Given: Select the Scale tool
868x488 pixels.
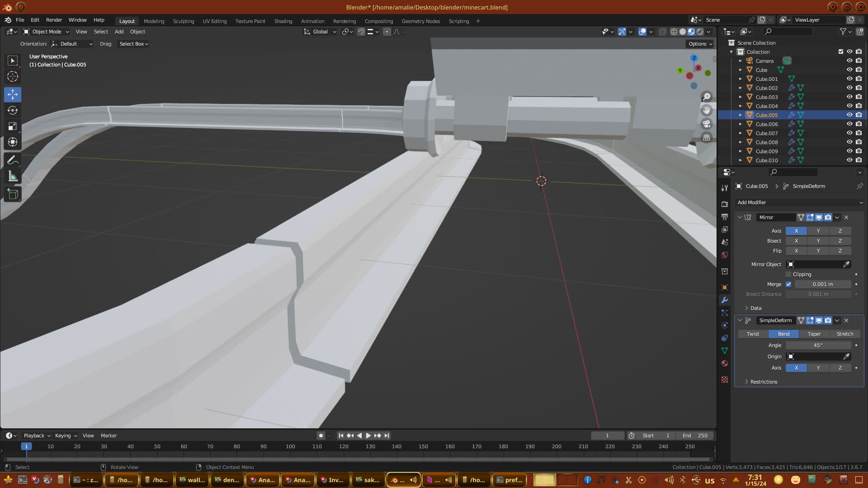Looking at the screenshot, I should pyautogui.click(x=13, y=127).
